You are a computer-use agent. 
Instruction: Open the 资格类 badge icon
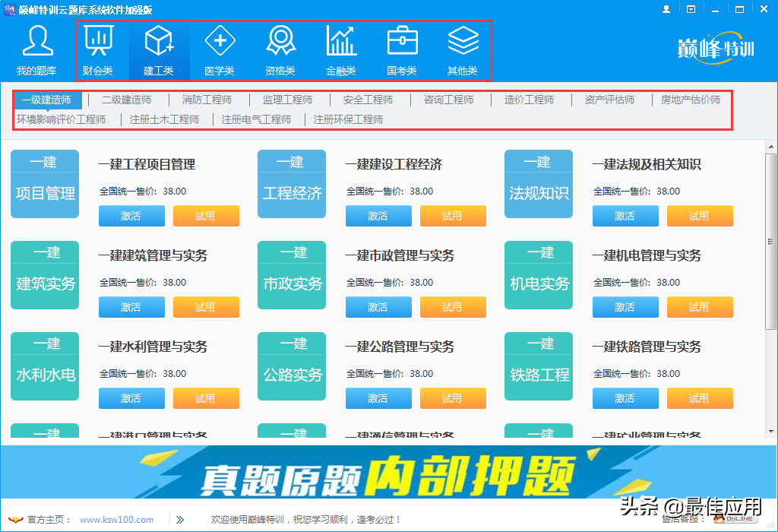point(281,41)
